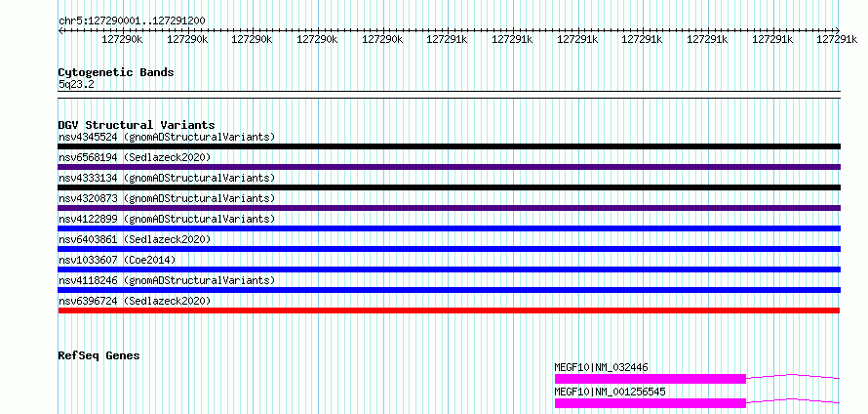The width and height of the screenshot is (868, 414).
Task: Click the blue bar under nsv4118246
Action: [450, 290]
